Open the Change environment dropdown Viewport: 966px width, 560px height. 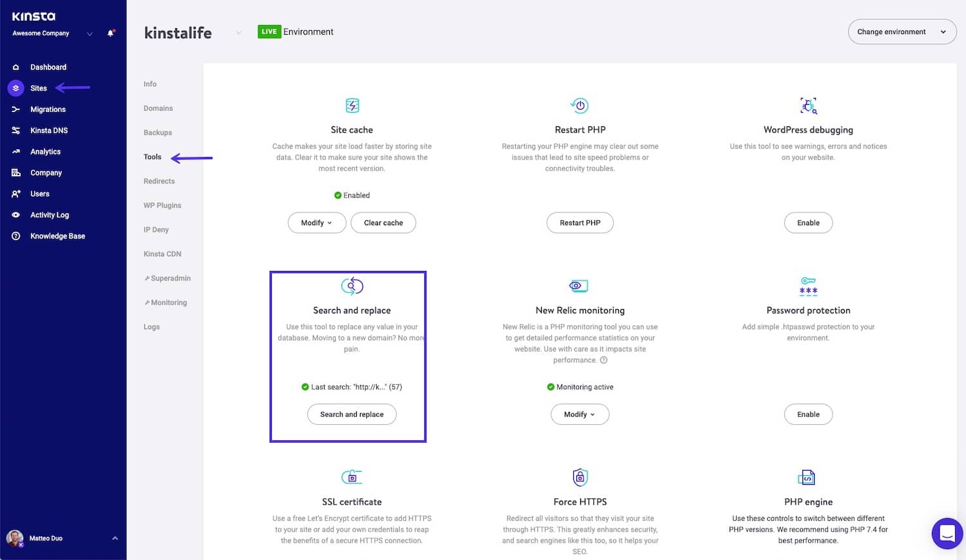(902, 31)
